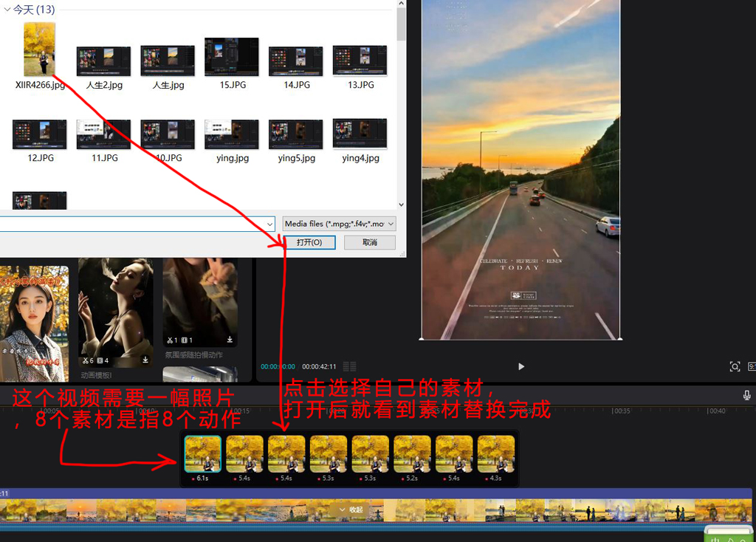
Task: Click the file name input field
Action: tap(133, 224)
